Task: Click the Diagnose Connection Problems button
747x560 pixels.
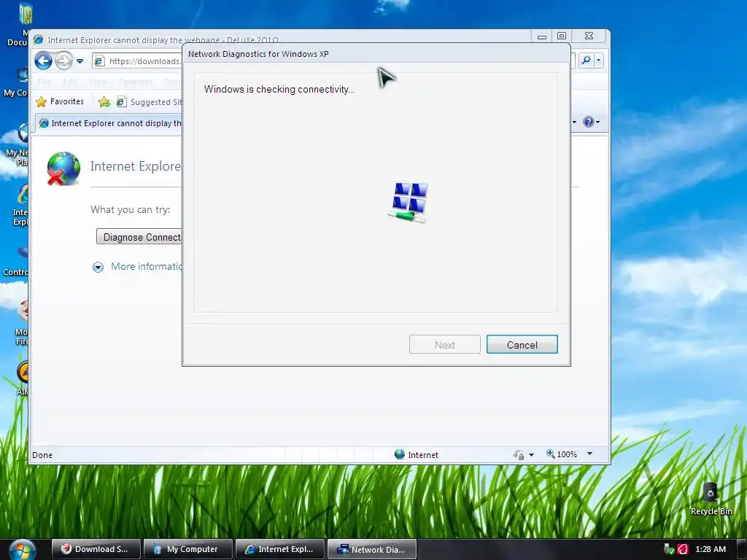Action: click(x=139, y=237)
